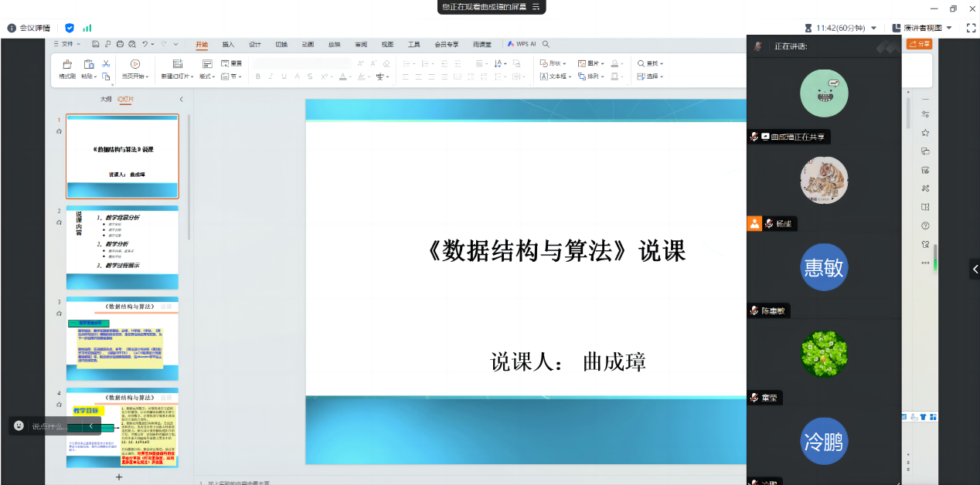This screenshot has width=980, height=485.
Task: Toggle italic formatting button
Action: click(271, 76)
